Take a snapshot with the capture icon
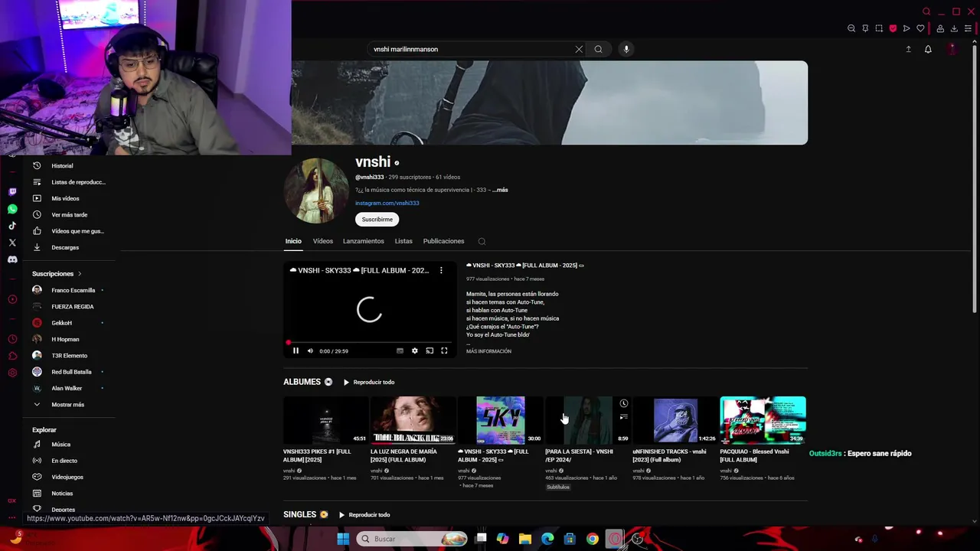The height and width of the screenshot is (551, 980). pos(879,28)
